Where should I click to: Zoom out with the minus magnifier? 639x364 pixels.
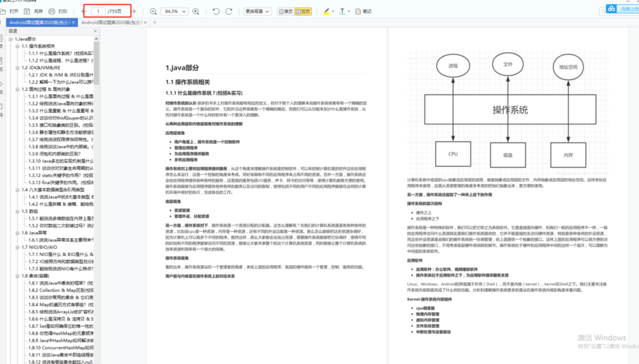click(x=153, y=12)
